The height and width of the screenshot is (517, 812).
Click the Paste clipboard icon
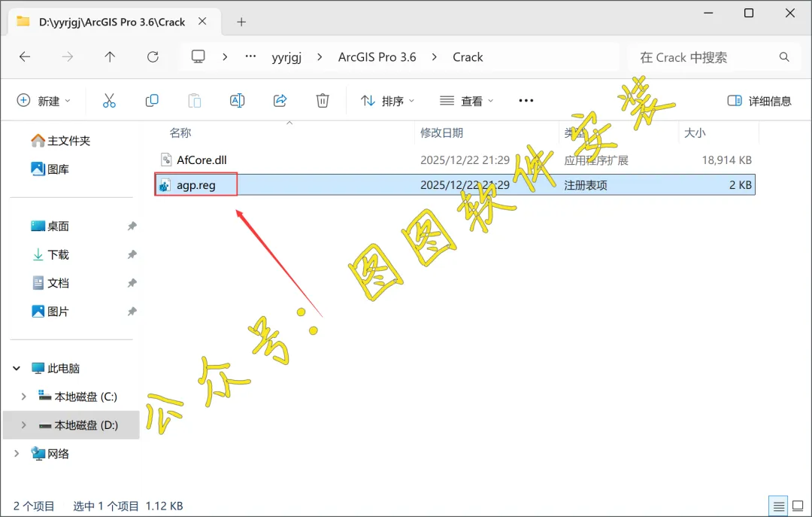195,101
